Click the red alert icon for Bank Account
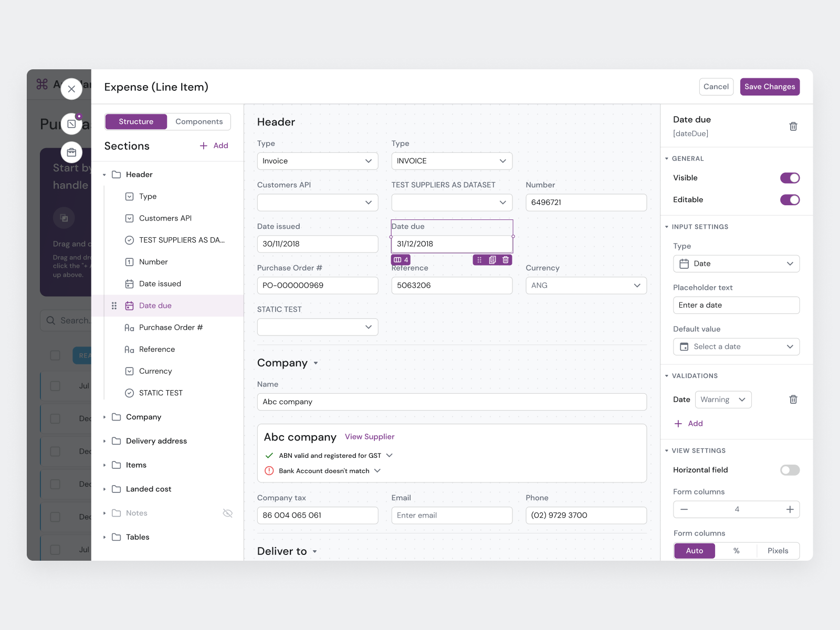This screenshot has height=630, width=840. pos(269,471)
